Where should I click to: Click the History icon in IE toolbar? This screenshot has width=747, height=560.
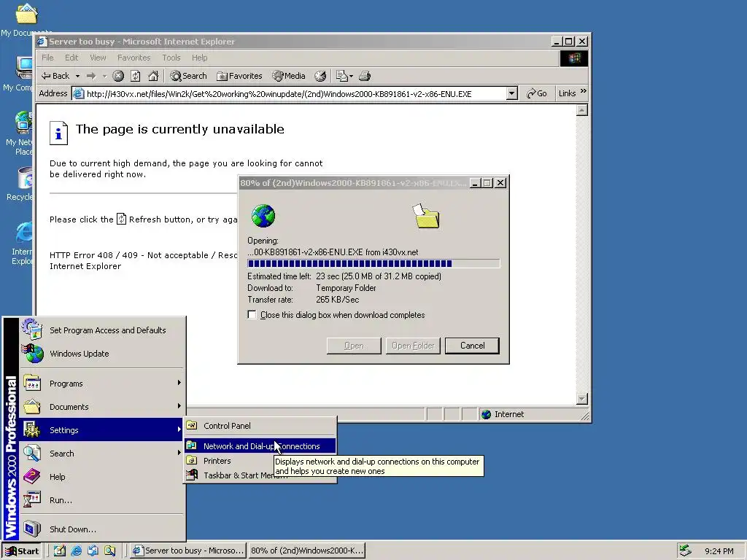coord(321,76)
